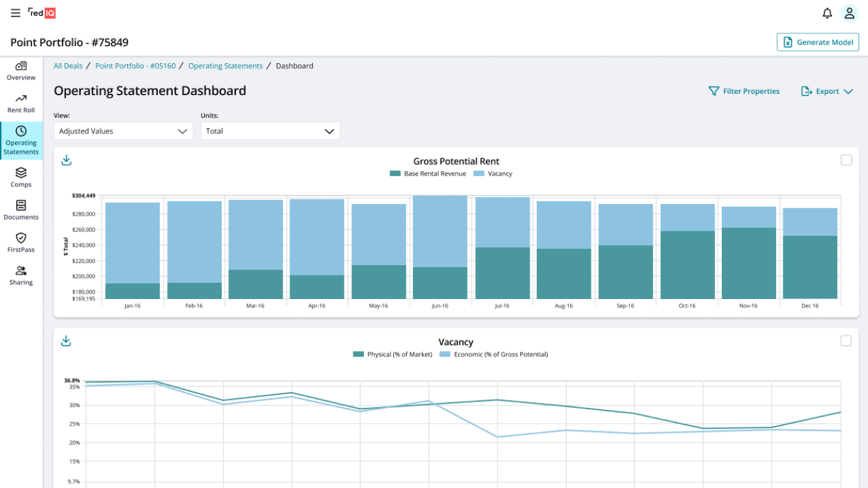Toggle Physical (% of Market) legend swatch

(x=358, y=354)
